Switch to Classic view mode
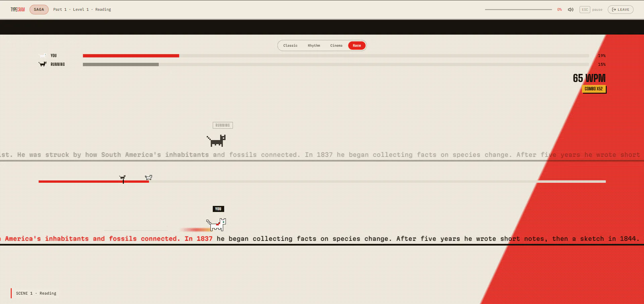Screen dimensions: 644x304 pyautogui.click(x=290, y=45)
